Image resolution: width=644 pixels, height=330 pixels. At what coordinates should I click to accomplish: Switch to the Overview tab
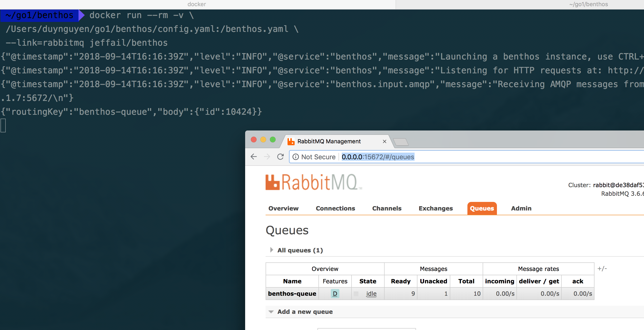coord(283,208)
